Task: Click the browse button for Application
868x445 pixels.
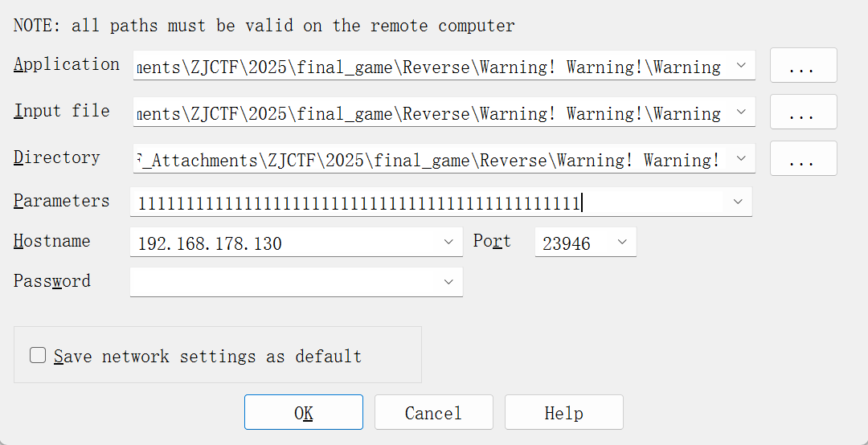Action: coord(803,66)
